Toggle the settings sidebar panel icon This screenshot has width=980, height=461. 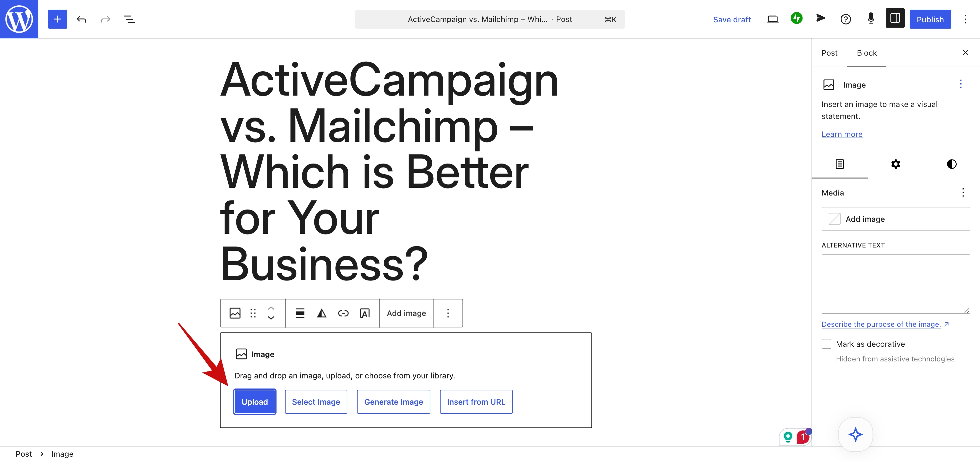click(895, 18)
